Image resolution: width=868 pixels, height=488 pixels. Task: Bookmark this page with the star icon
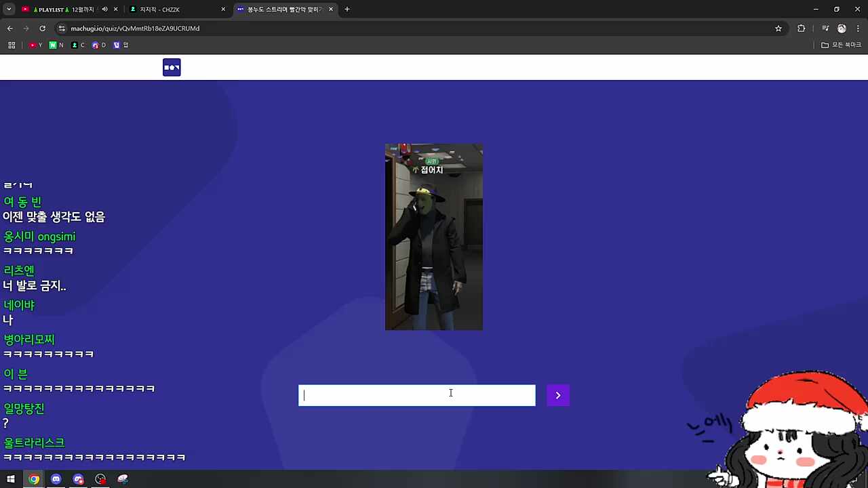778,28
